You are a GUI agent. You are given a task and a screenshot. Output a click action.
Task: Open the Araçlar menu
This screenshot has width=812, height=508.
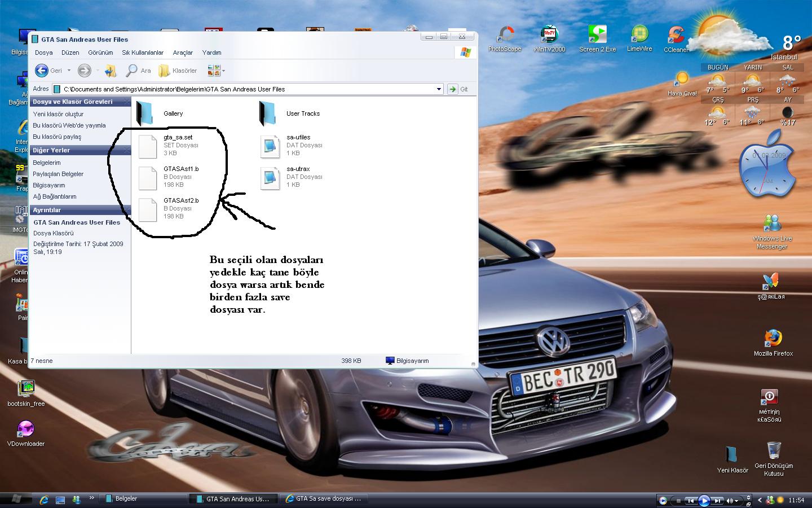click(x=183, y=52)
